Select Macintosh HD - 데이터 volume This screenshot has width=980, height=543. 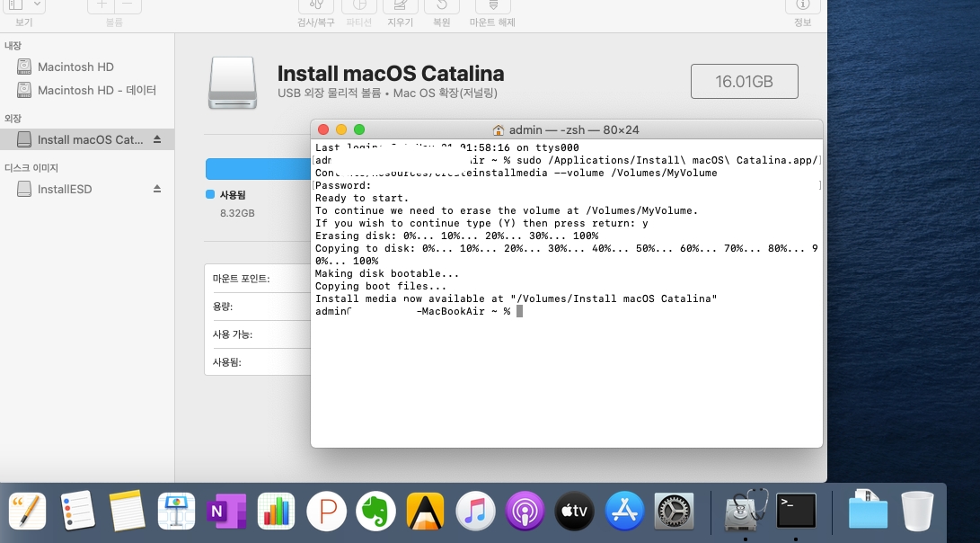tap(87, 90)
